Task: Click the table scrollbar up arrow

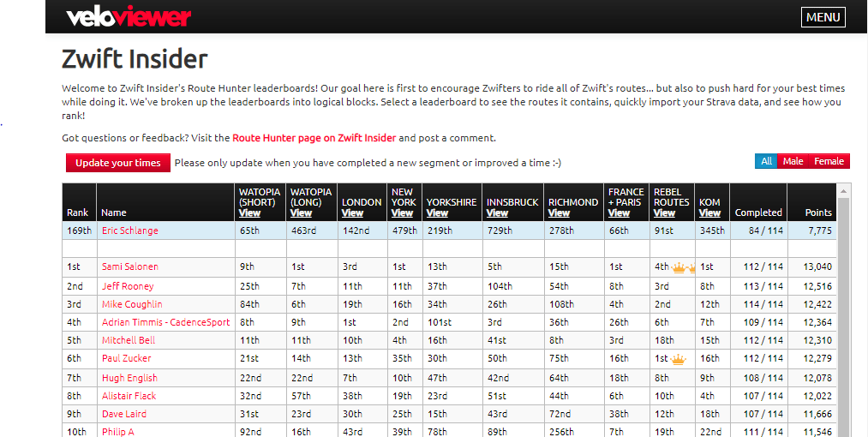Action: [x=844, y=191]
